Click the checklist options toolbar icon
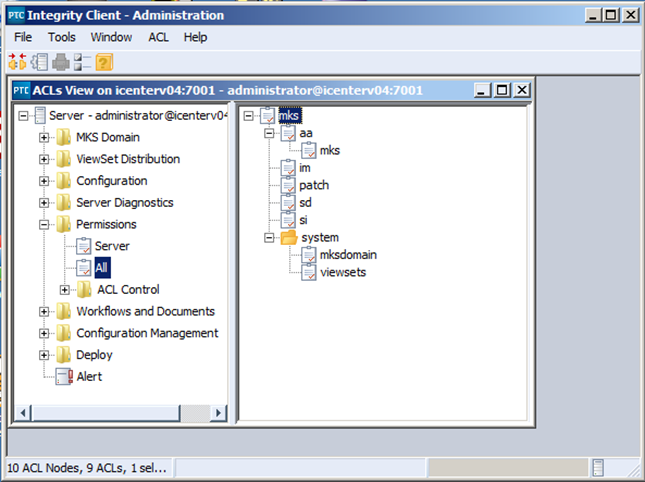 point(82,62)
